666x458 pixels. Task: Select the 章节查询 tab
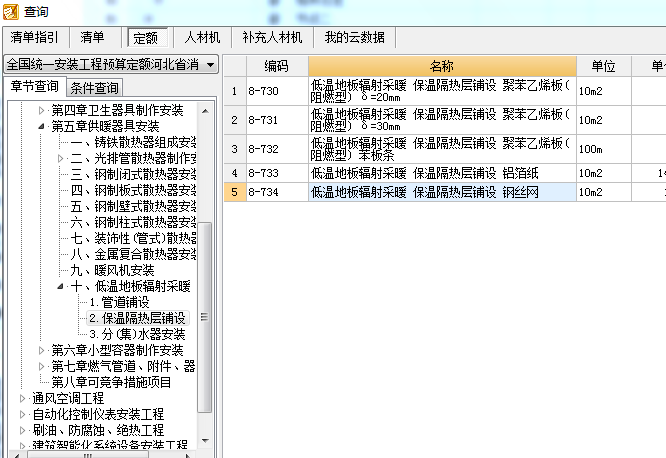(x=34, y=87)
